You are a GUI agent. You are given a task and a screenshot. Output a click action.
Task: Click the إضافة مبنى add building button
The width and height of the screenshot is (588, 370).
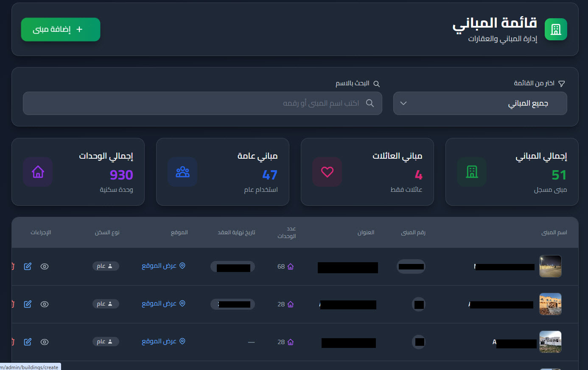pyautogui.click(x=61, y=29)
